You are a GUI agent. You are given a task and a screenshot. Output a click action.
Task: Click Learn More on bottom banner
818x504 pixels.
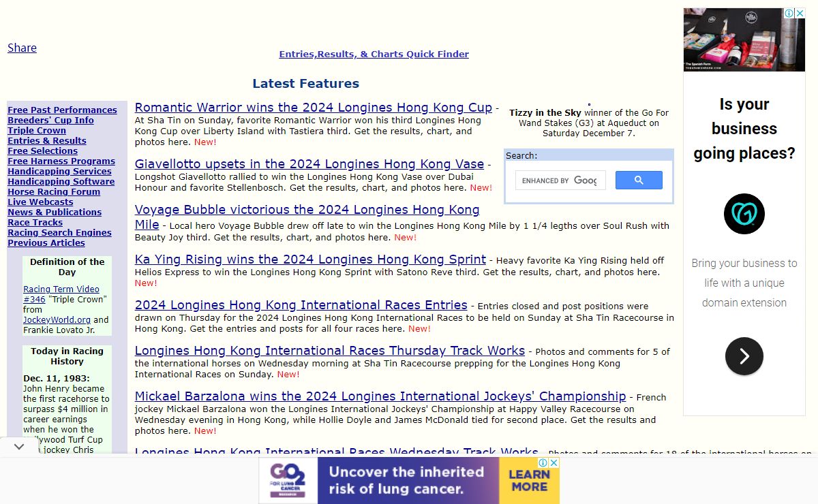[x=529, y=480]
